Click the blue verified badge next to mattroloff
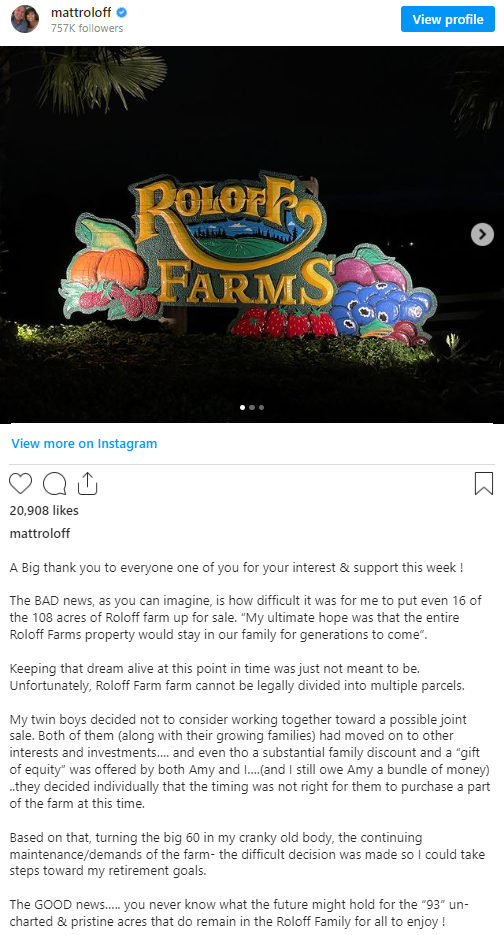The width and height of the screenshot is (504, 935). click(122, 13)
